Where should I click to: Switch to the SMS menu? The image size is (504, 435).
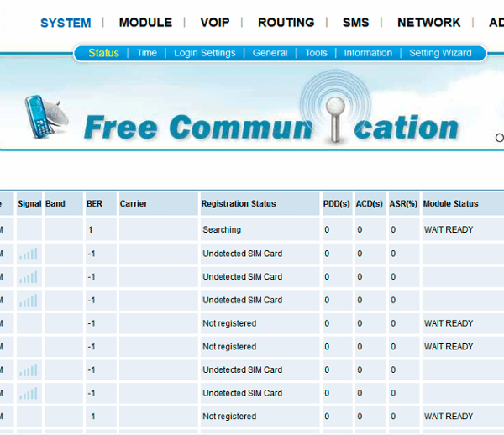[x=355, y=23]
